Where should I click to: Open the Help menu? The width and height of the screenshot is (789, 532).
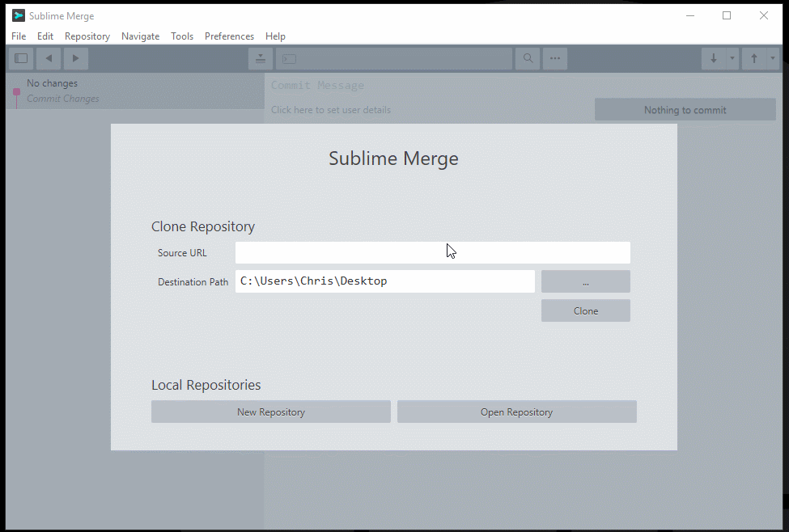pyautogui.click(x=275, y=36)
